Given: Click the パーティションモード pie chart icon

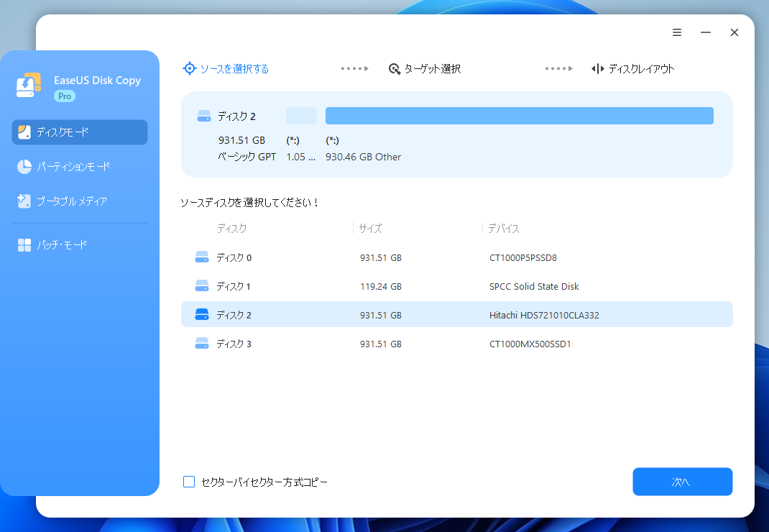Looking at the screenshot, I should (x=24, y=167).
